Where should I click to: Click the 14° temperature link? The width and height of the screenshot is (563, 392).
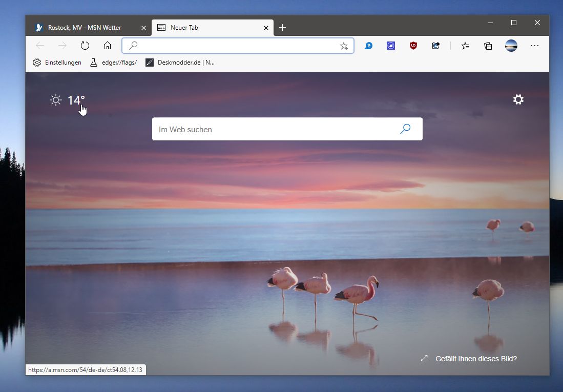76,100
